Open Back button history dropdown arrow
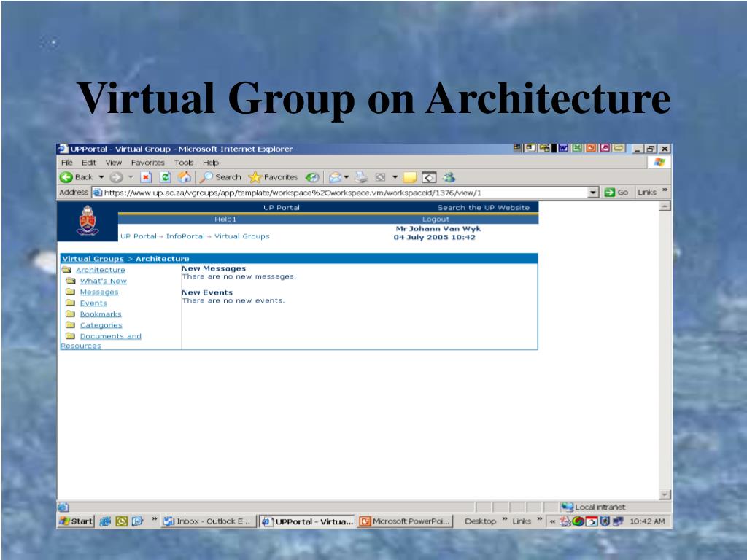The image size is (747, 560). (x=101, y=177)
